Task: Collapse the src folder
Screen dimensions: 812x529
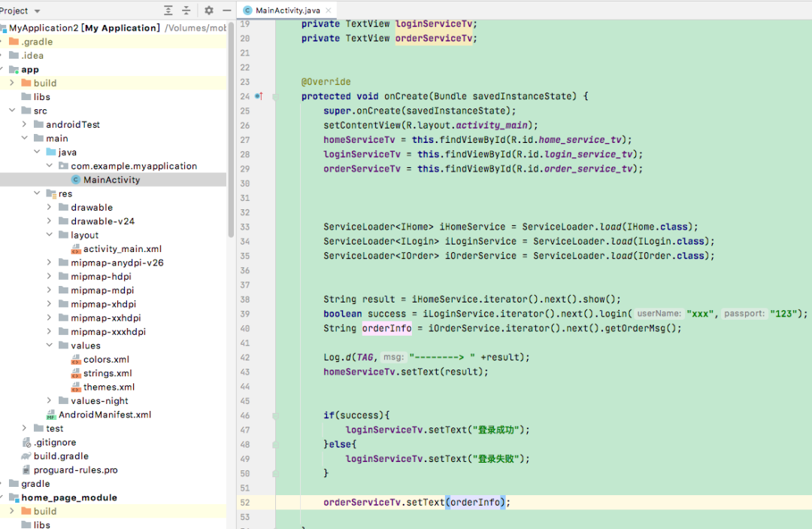Action: pos(12,111)
